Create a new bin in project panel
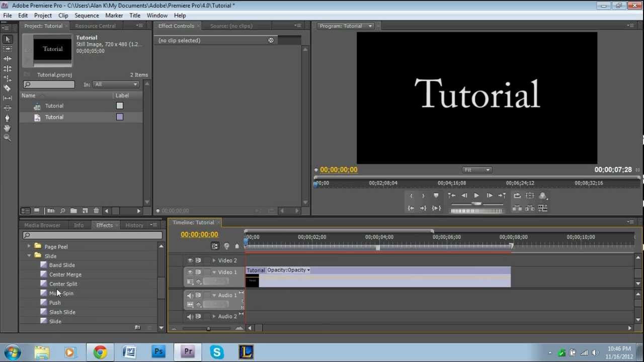Image resolution: width=644 pixels, height=362 pixels. click(73, 211)
